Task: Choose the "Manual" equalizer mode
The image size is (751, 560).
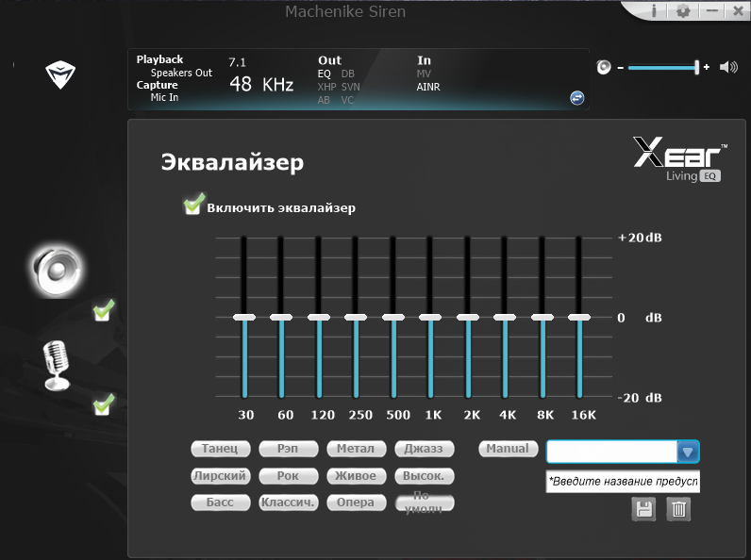Action: pos(509,449)
